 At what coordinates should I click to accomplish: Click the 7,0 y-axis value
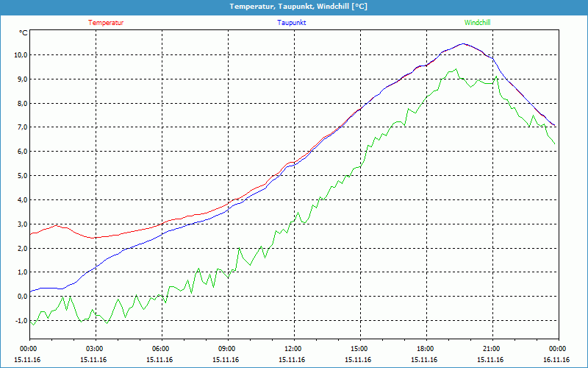21,127
